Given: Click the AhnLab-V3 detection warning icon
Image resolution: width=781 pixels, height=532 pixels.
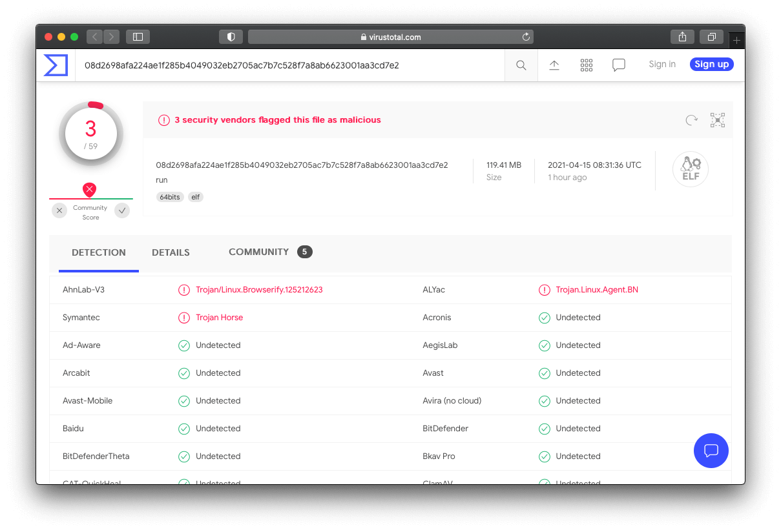Looking at the screenshot, I should click(x=184, y=290).
